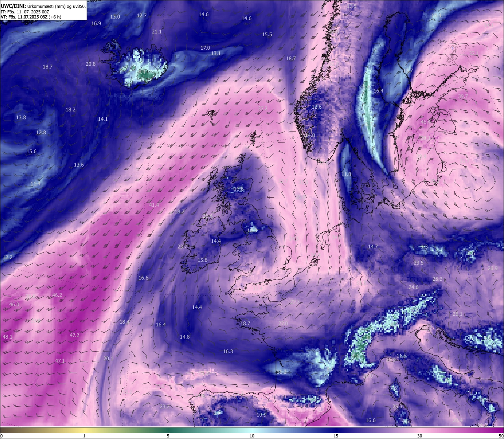The image size is (504, 439).
Task: Click the 11.8 value near Denmark
Action: point(346,174)
